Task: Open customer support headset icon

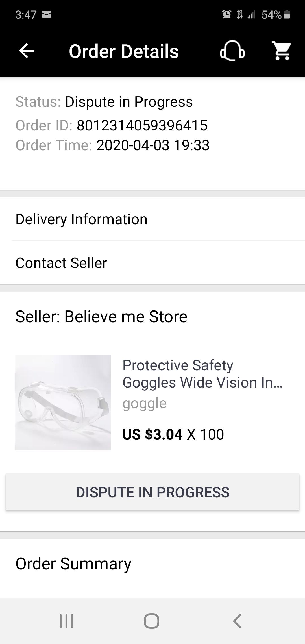Action: click(x=232, y=51)
